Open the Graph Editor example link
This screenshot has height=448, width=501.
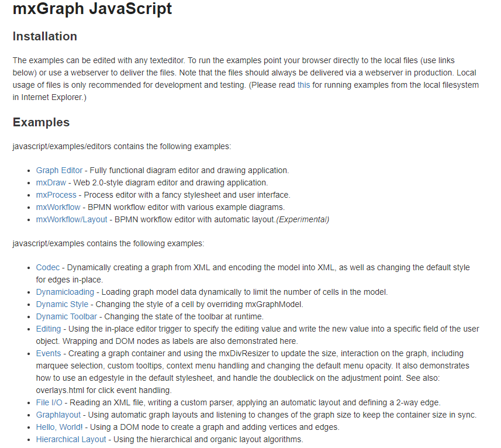[x=59, y=170]
